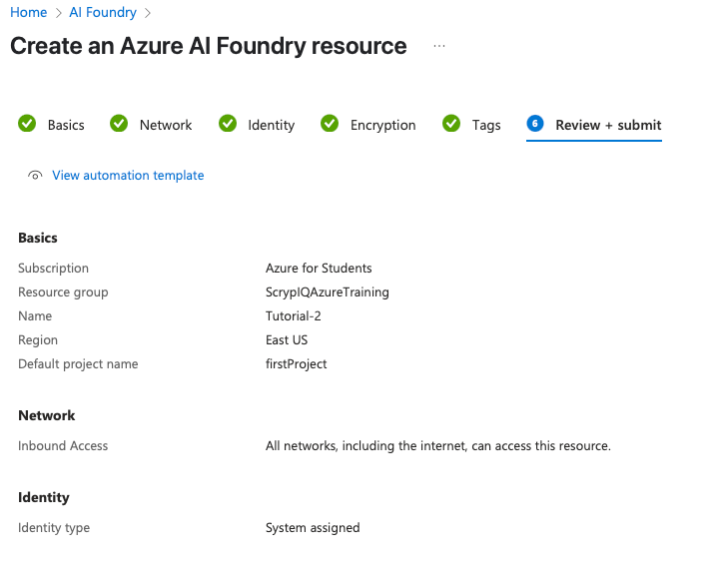The width and height of the screenshot is (720, 572).
Task: Click the Tags green checkmark icon
Action: tap(451, 123)
